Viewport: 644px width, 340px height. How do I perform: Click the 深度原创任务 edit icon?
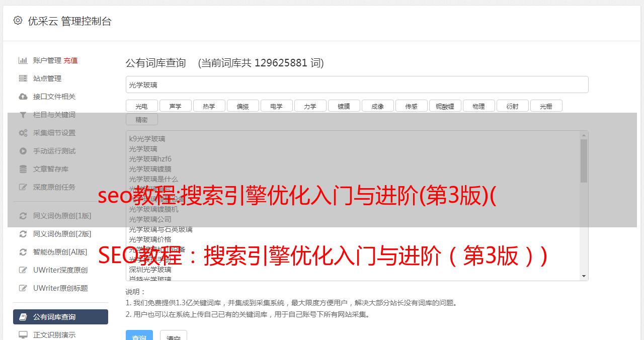pos(23,187)
